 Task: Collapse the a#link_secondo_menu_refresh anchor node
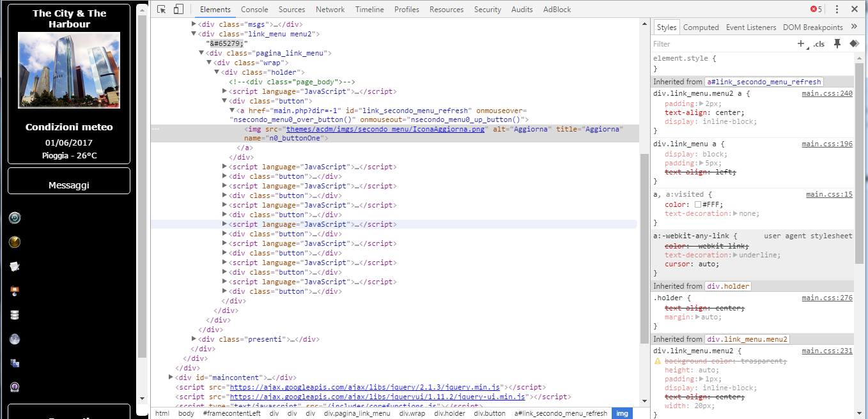(233, 110)
